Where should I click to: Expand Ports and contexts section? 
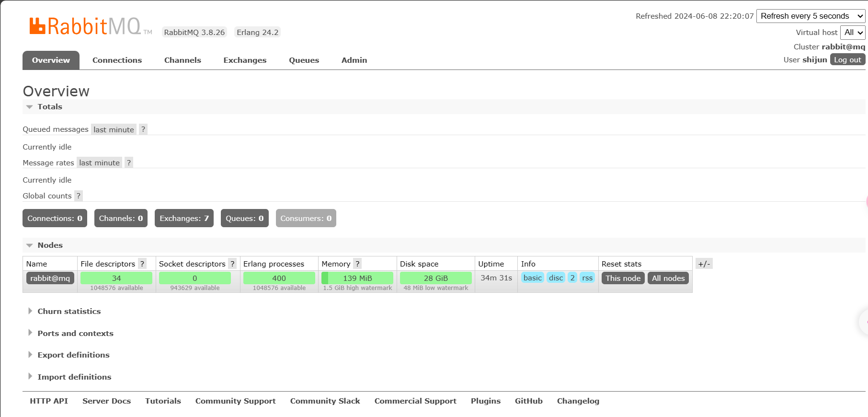coord(70,333)
